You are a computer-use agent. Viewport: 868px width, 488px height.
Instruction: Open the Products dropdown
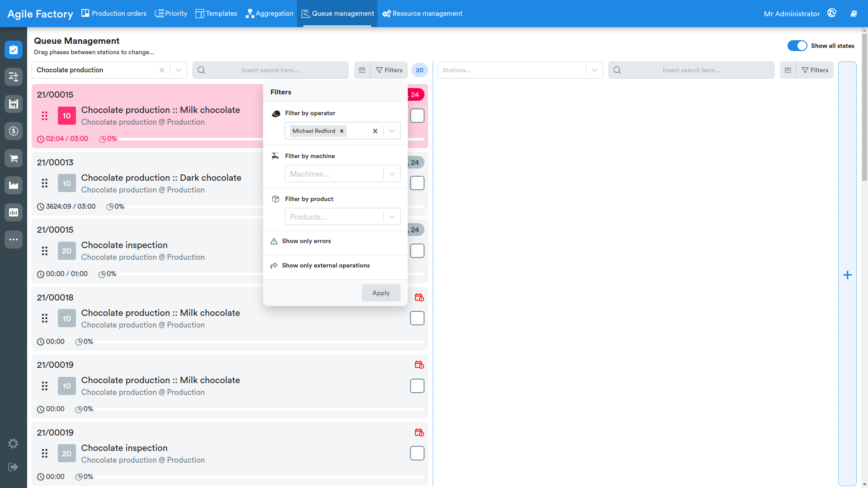(342, 217)
